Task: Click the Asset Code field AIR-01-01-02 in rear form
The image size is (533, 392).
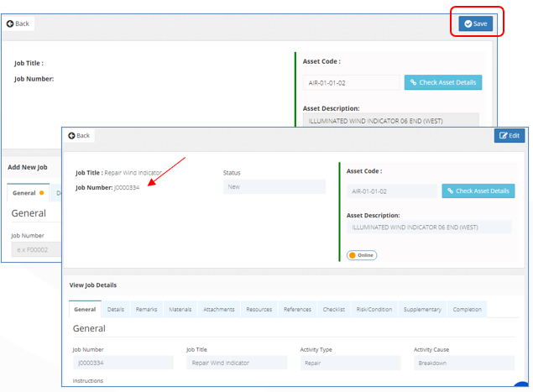Action: pyautogui.click(x=351, y=83)
